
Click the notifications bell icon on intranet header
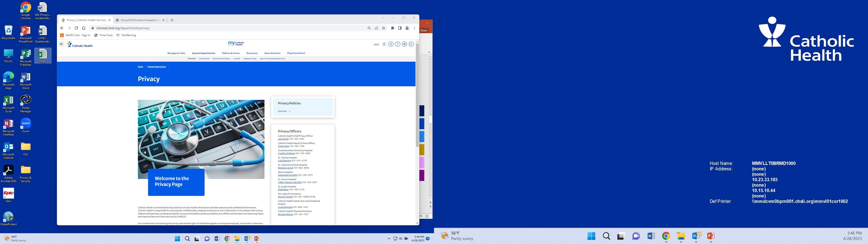click(x=391, y=44)
